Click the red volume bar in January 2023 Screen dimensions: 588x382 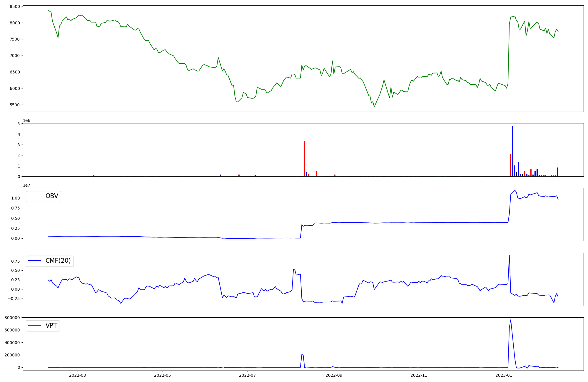(x=510, y=165)
